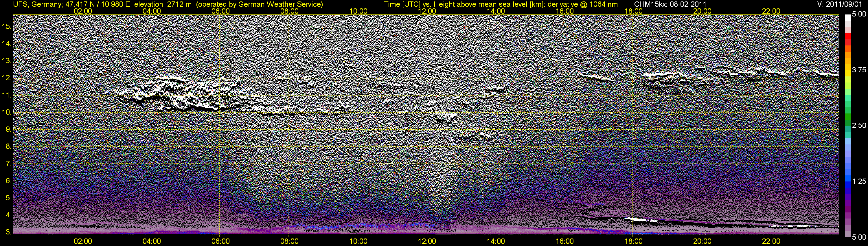868x246 pixels.
Task: Click the '5.' height axis label
Action: (8, 198)
